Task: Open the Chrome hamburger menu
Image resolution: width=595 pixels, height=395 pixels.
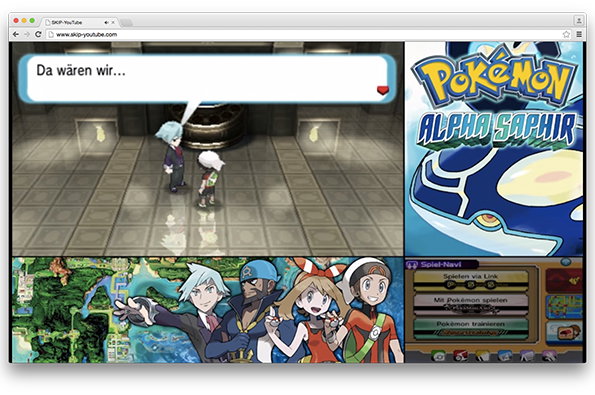Action: (x=579, y=34)
